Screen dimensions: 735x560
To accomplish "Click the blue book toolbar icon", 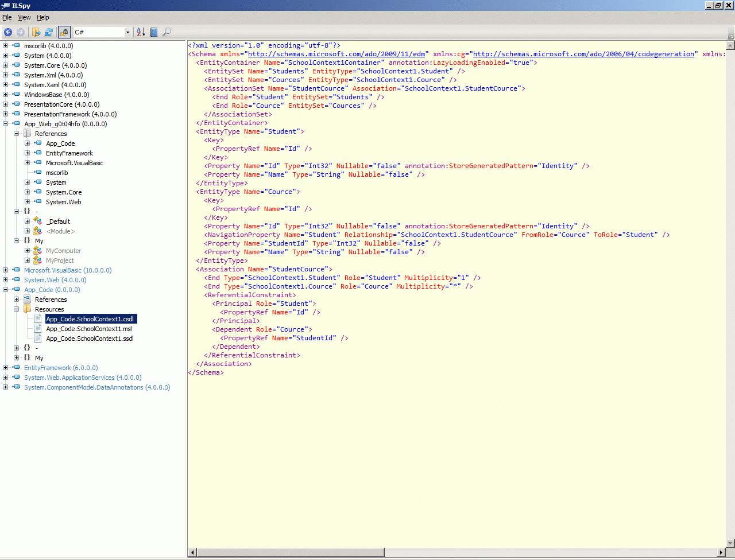I will 154,32.
